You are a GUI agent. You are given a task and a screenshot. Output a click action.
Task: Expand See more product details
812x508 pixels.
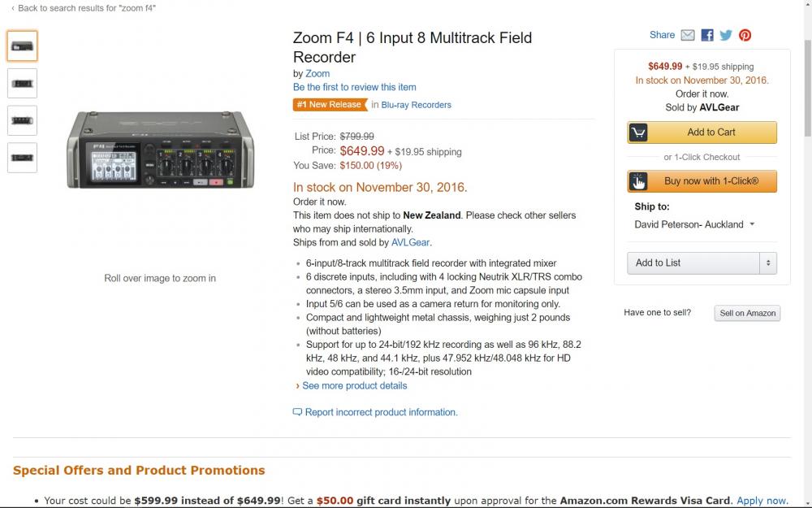tap(354, 385)
